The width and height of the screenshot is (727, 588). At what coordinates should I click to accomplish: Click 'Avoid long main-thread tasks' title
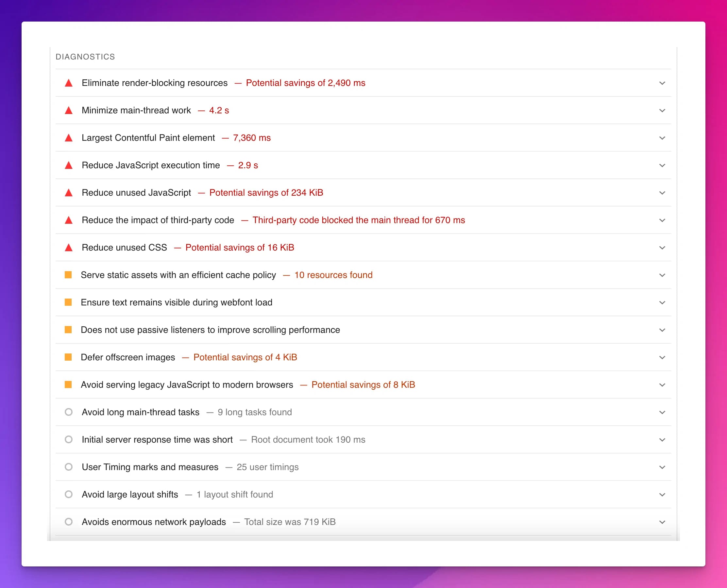coord(140,412)
